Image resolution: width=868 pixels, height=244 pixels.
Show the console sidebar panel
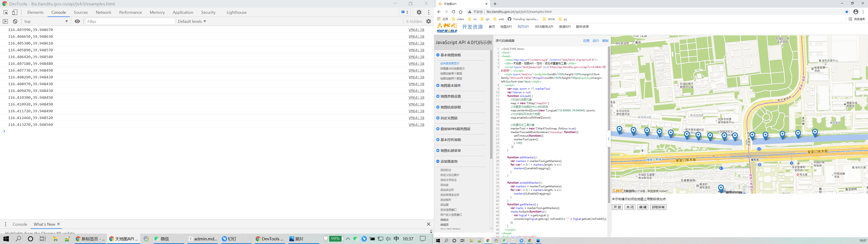coord(5,21)
